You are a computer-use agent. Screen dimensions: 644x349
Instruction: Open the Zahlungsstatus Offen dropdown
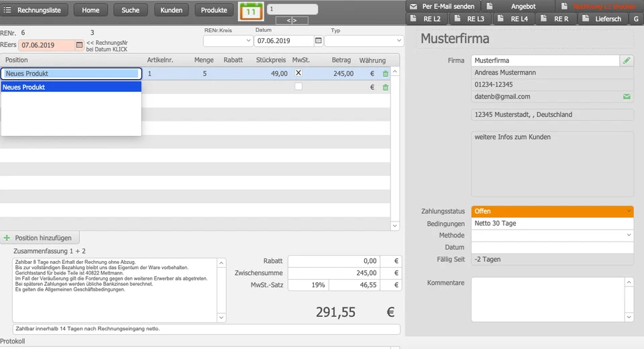pyautogui.click(x=552, y=211)
